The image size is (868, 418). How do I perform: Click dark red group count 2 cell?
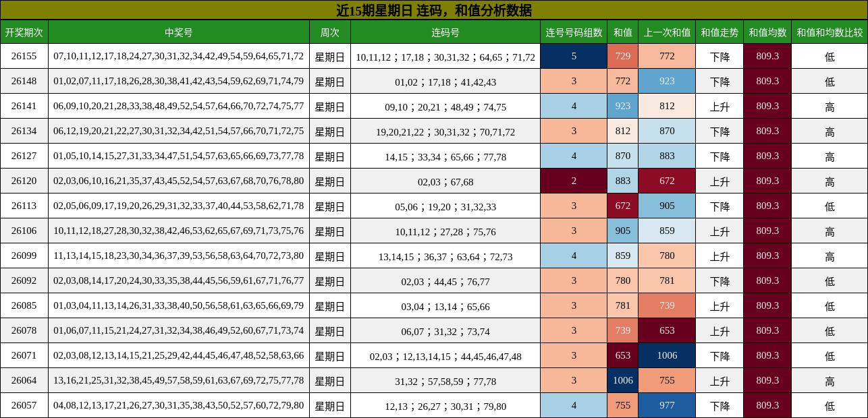point(574,181)
